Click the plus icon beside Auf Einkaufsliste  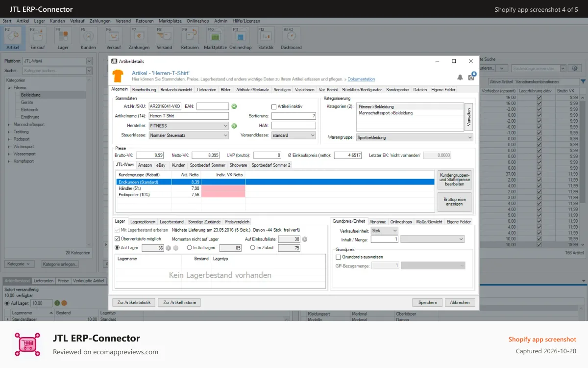304,239
